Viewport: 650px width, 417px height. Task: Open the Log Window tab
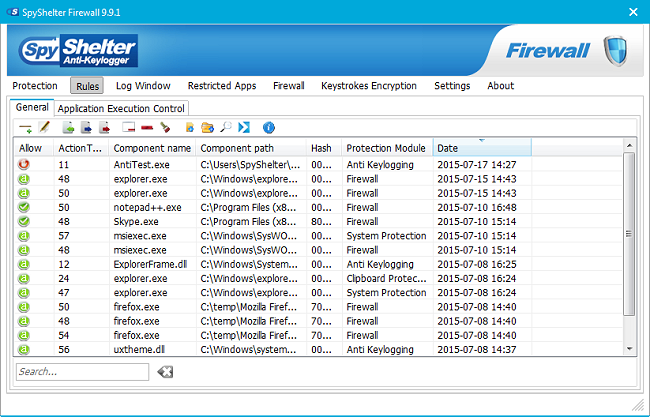click(143, 86)
